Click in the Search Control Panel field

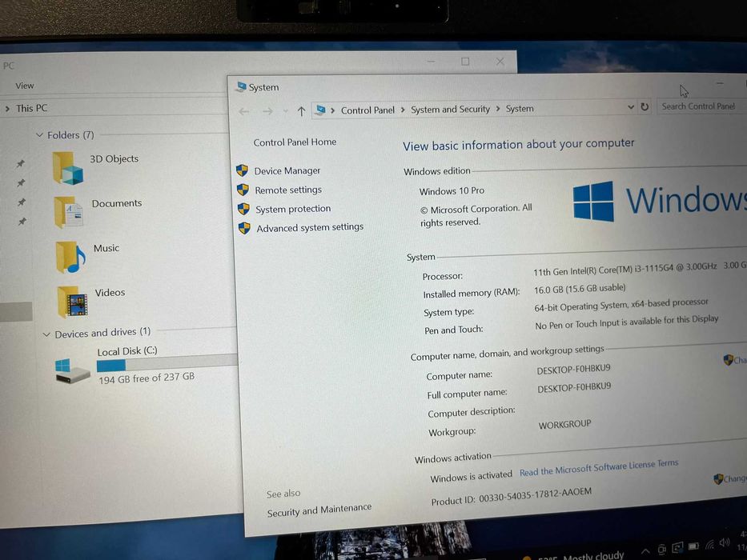pos(701,106)
